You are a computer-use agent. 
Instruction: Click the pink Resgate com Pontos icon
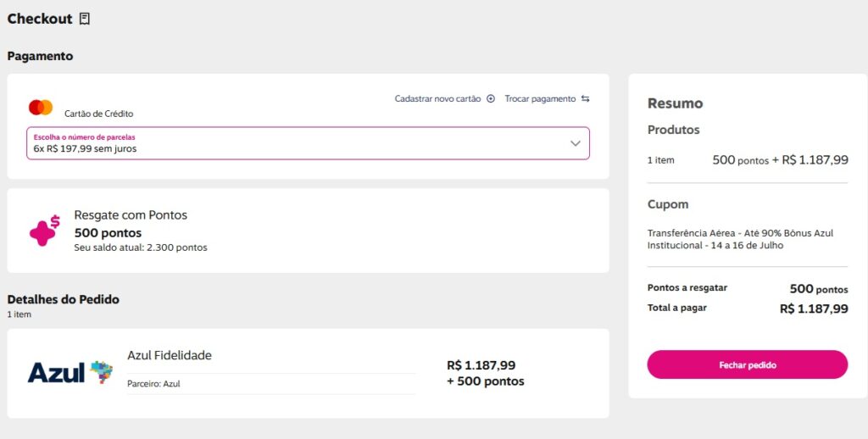[44, 231]
